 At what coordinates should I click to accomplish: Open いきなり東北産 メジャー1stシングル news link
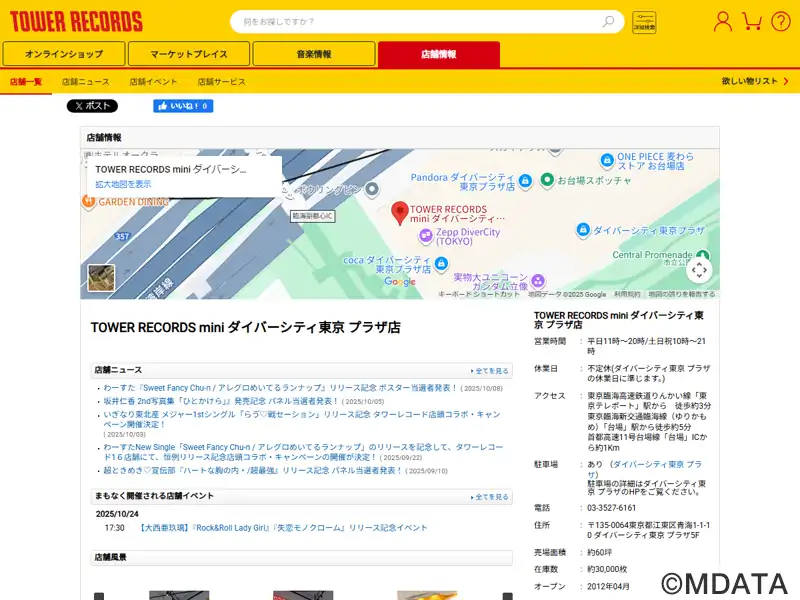[x=302, y=419]
